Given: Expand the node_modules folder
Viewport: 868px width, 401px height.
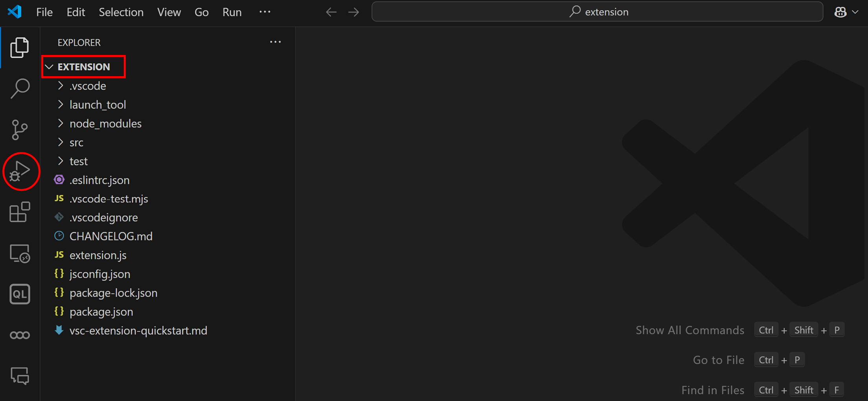Looking at the screenshot, I should coord(105,124).
